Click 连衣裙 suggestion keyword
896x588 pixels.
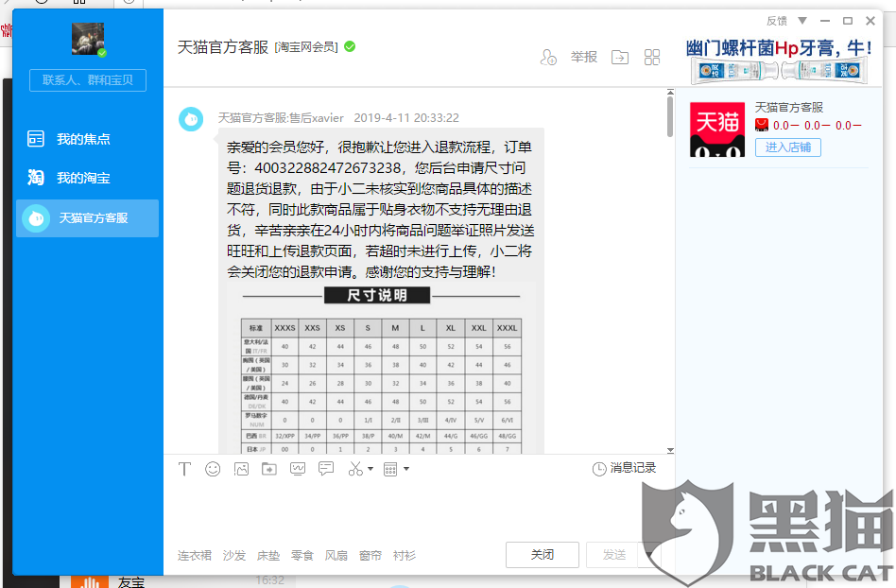tap(195, 556)
